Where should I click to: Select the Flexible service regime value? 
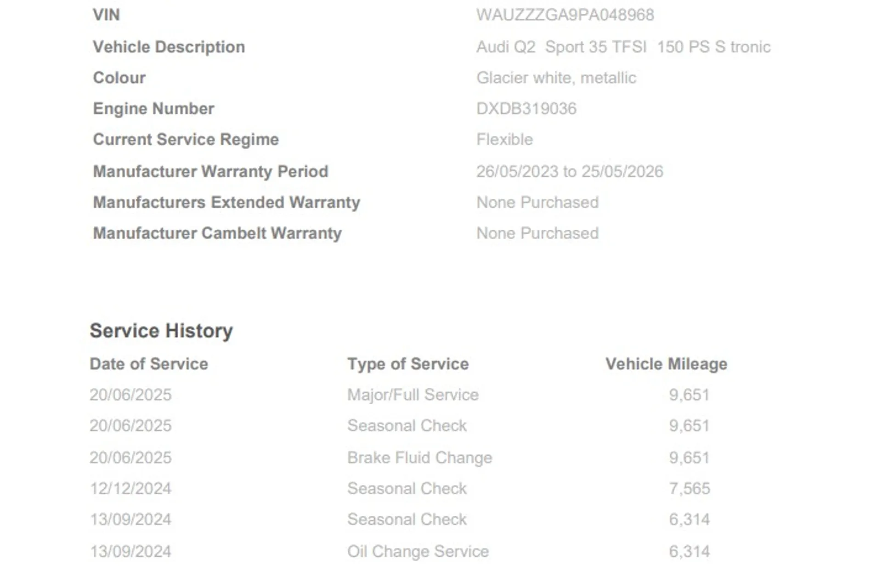[504, 140]
